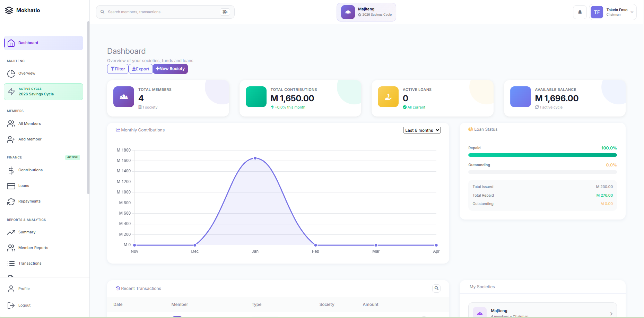Click the New Society button
The width and height of the screenshot is (644, 318).
coord(170,69)
